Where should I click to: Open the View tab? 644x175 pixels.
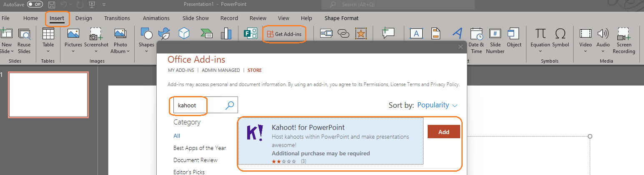284,18
